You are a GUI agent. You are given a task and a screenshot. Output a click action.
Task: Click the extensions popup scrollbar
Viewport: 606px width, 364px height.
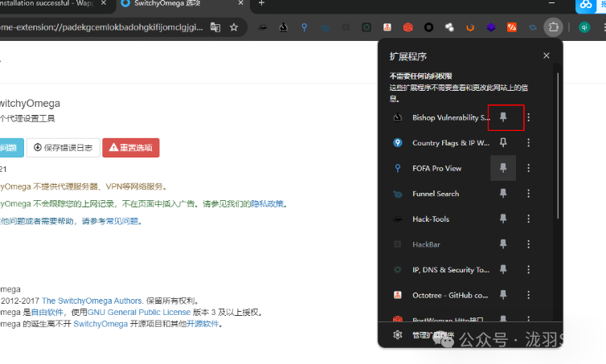coord(558,147)
